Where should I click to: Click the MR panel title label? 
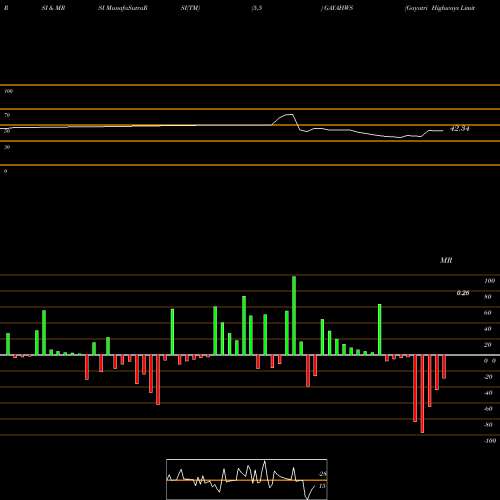pos(446,260)
